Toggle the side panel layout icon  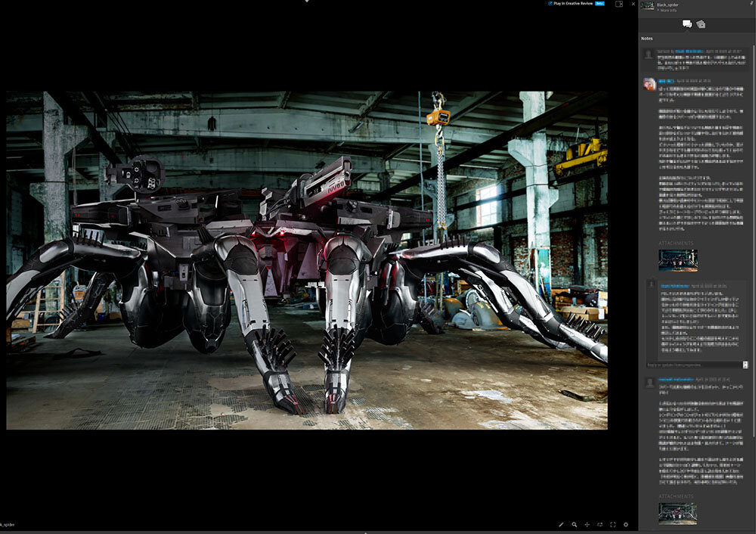click(619, 4)
